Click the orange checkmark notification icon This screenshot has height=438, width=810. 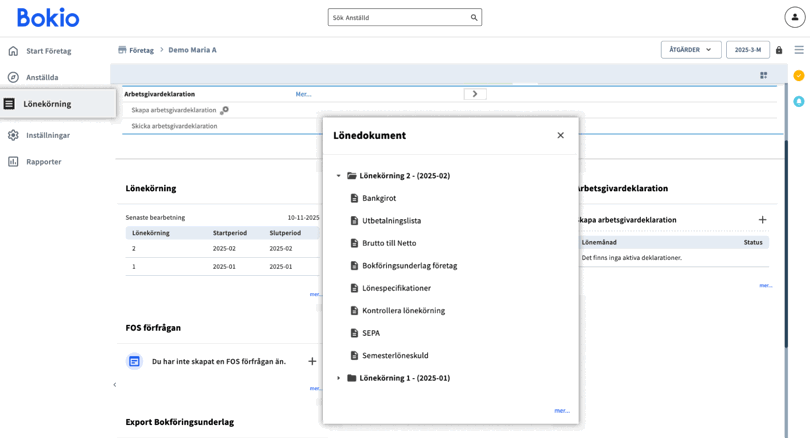[798, 75]
